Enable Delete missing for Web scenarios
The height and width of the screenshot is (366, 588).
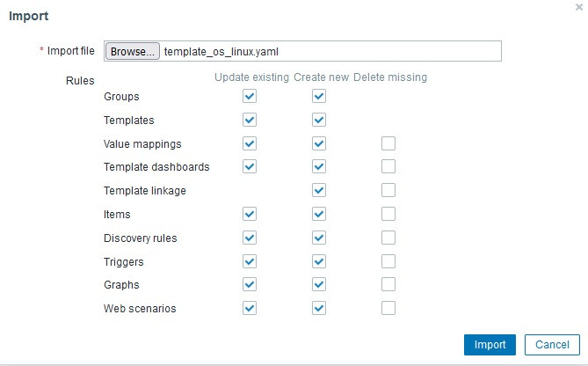click(388, 308)
